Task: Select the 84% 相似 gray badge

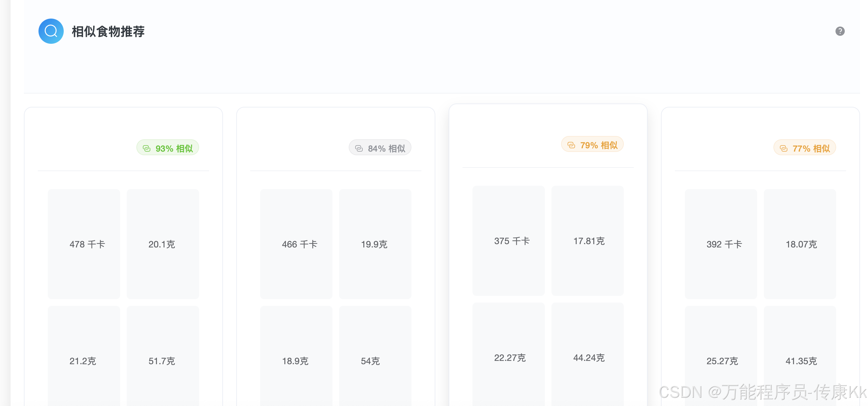Action: [380, 148]
